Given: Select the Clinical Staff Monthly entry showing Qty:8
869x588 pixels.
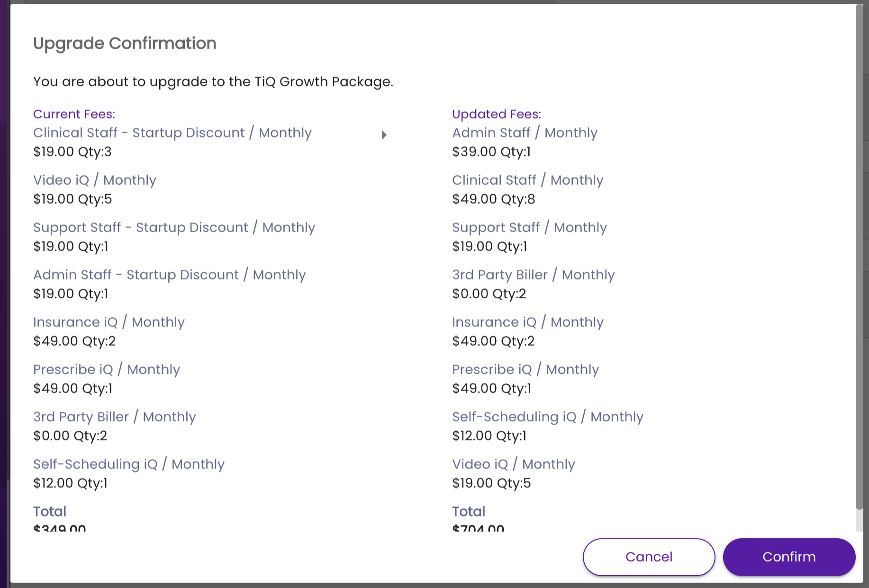Looking at the screenshot, I should [x=527, y=180].
